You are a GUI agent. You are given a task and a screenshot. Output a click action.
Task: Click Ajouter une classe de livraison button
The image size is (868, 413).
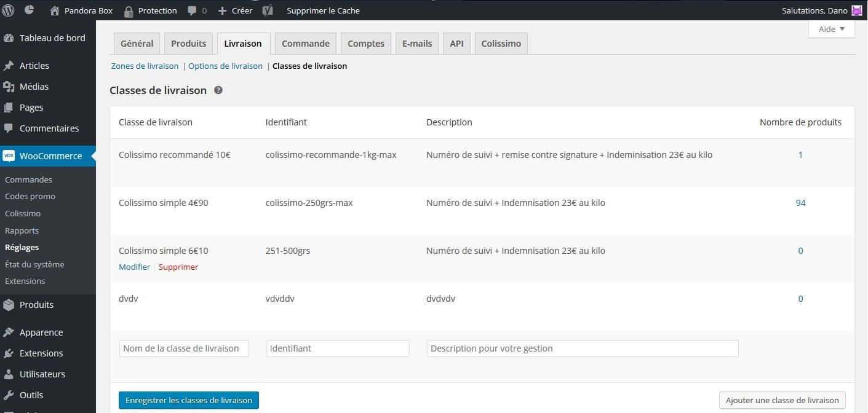[782, 400]
